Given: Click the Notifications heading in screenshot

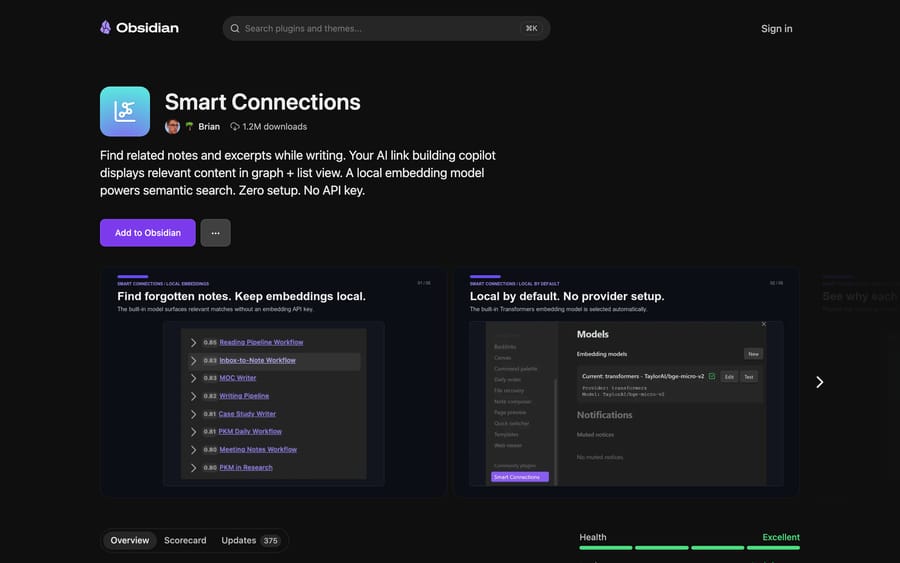Looking at the screenshot, I should pyautogui.click(x=604, y=415).
